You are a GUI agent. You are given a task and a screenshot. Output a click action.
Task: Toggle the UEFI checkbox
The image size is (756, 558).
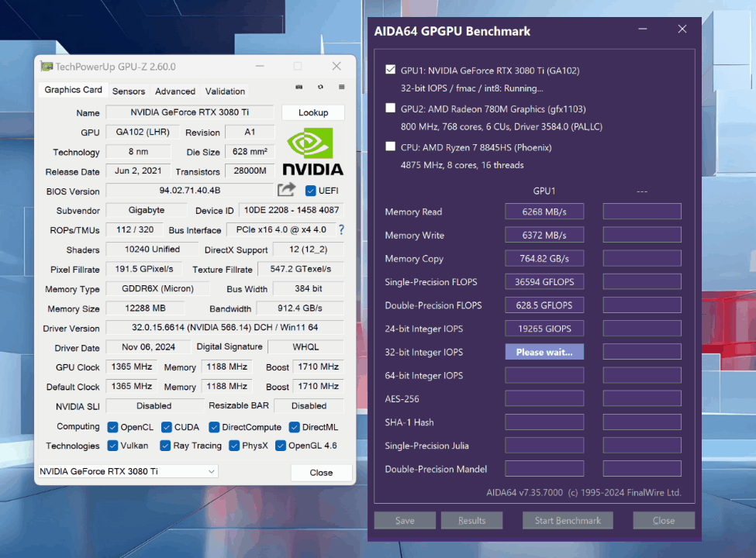point(310,191)
